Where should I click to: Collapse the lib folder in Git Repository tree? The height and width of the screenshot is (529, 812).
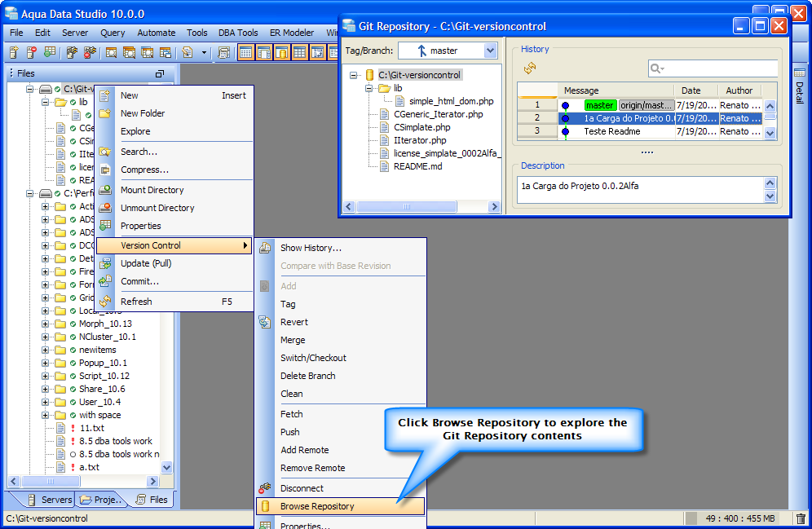[x=368, y=89]
